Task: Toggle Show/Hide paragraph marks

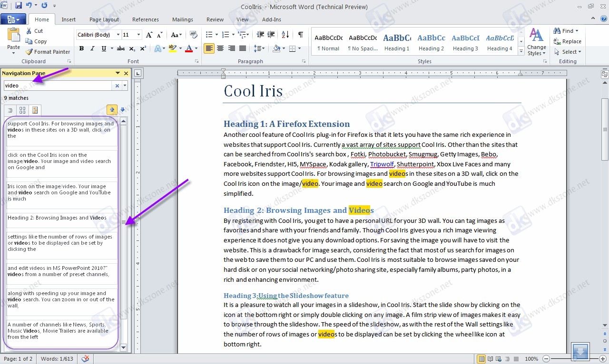Action: click(300, 35)
